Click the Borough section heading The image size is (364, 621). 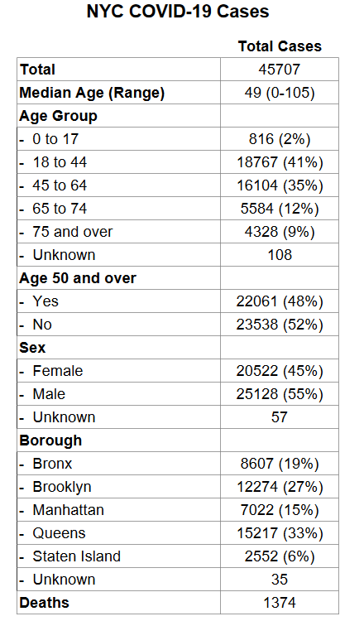50,440
